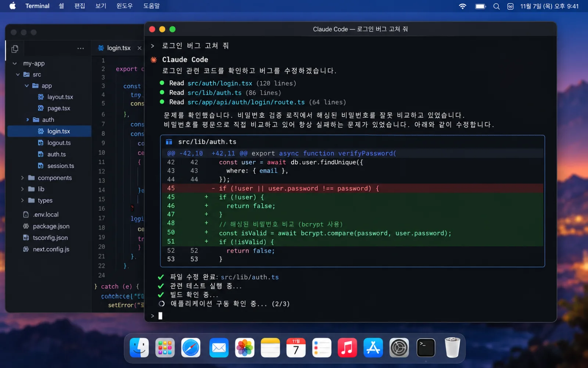Open the Apple menu
Image resolution: width=588 pixels, height=368 pixels.
pos(12,6)
